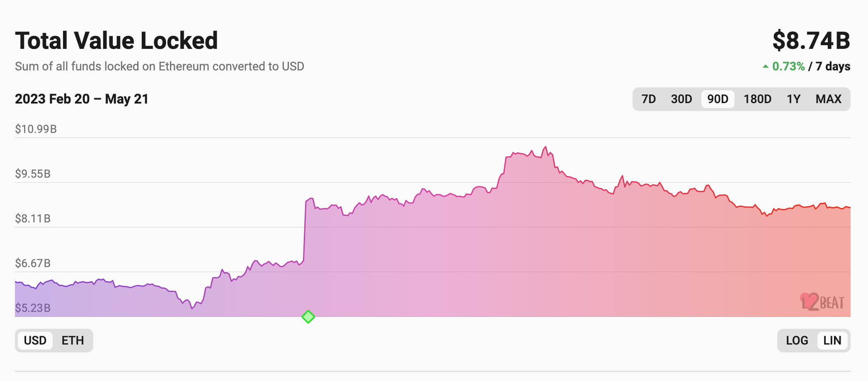Click the Total Value Locked heading

point(116,41)
